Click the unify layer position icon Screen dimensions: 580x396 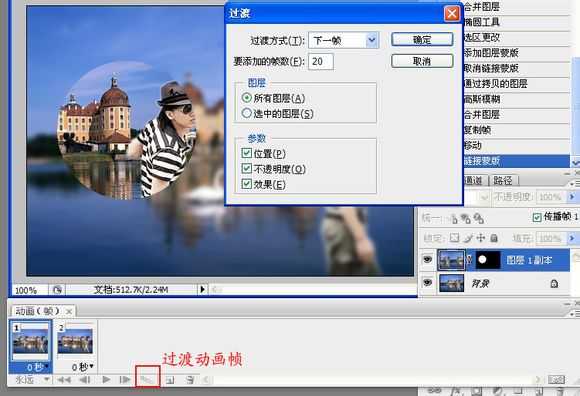[x=453, y=219]
